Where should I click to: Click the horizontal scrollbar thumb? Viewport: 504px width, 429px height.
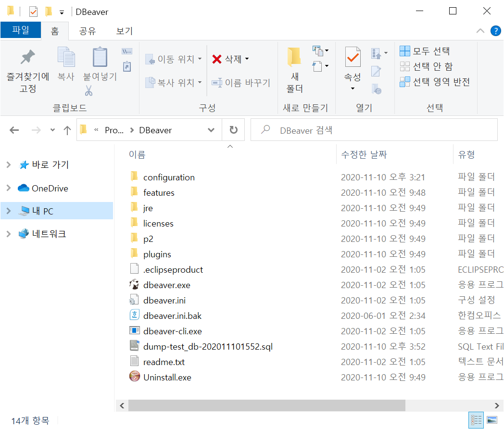click(x=267, y=405)
